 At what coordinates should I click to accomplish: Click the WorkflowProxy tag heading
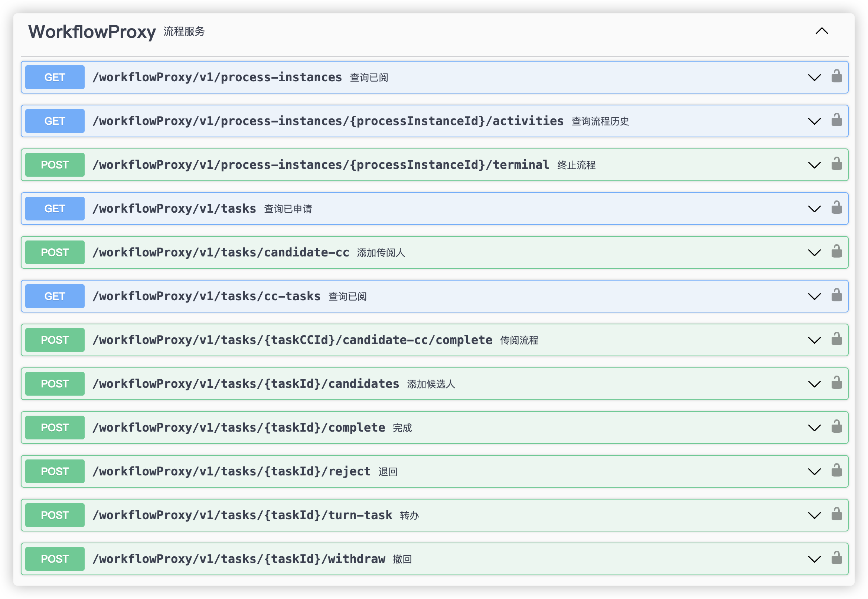tap(92, 32)
